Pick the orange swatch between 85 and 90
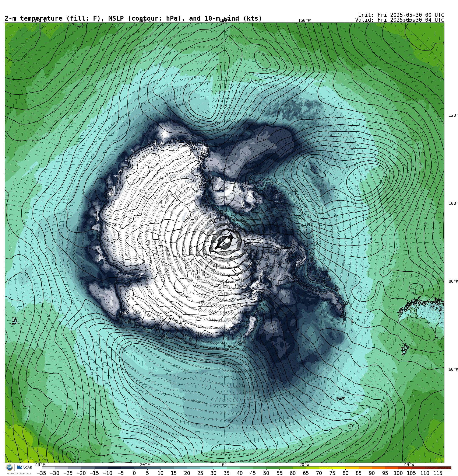Viewport: 458px width, 476px height. tap(365, 468)
